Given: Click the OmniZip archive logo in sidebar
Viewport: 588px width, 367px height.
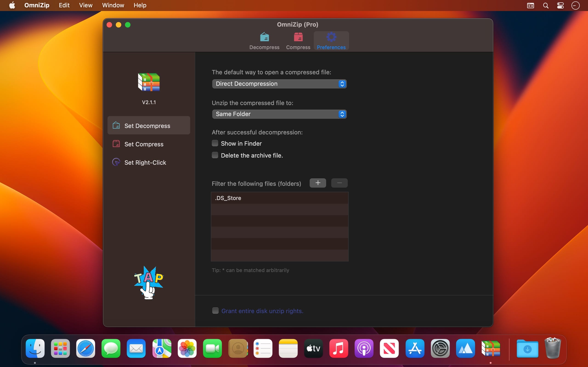Looking at the screenshot, I should tap(149, 82).
